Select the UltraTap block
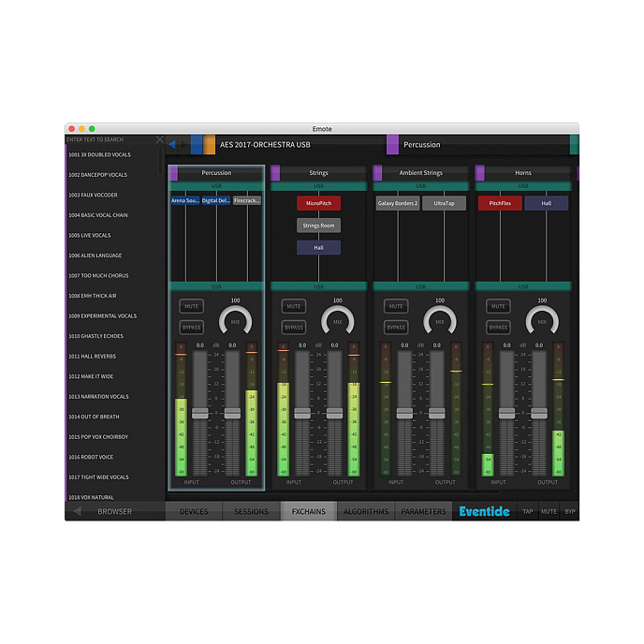644x644 pixels. click(444, 203)
